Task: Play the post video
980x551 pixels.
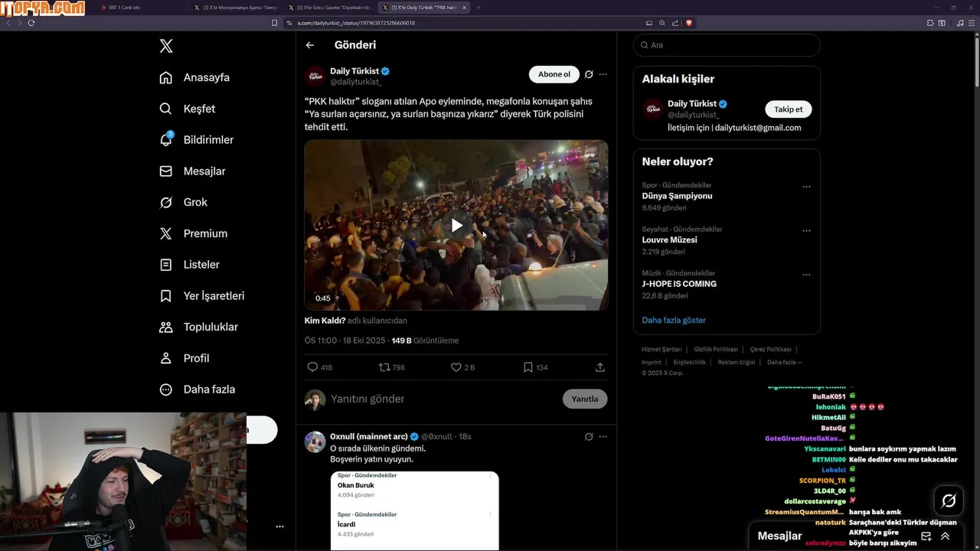Action: pos(456,225)
